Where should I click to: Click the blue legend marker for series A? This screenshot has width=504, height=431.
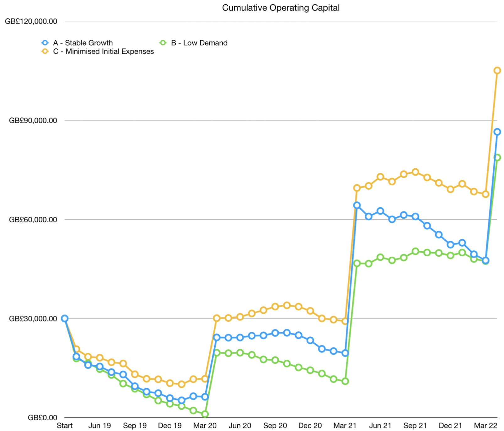pyautogui.click(x=45, y=43)
